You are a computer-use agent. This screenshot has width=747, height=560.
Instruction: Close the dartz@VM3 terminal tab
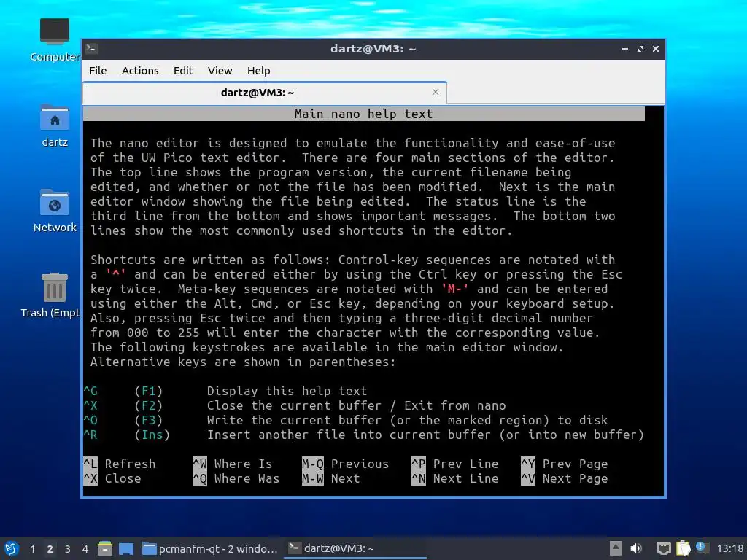435,92
